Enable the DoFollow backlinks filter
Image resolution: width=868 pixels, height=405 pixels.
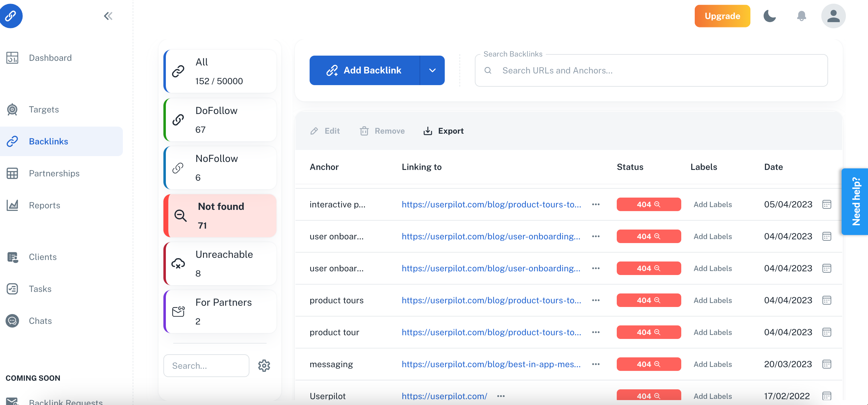(x=220, y=119)
